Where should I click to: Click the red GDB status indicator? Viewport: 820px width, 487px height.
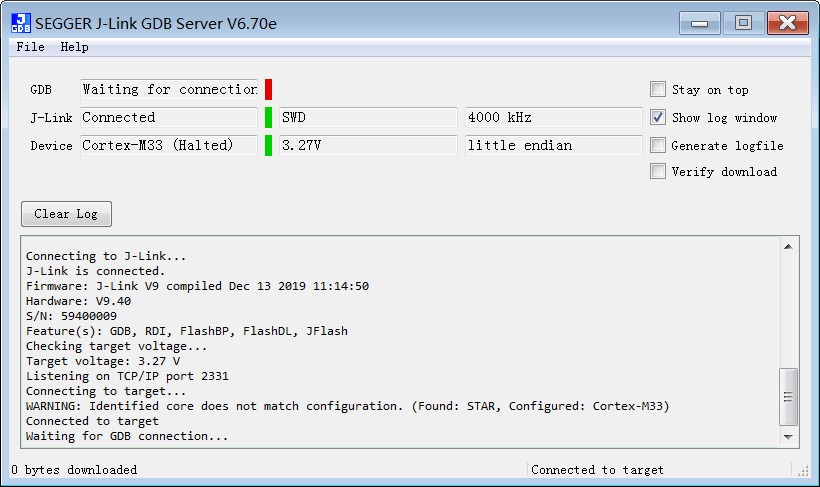[268, 89]
